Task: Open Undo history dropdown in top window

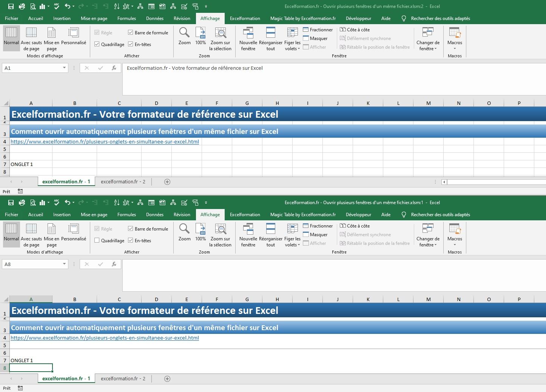Action: click(x=73, y=6)
